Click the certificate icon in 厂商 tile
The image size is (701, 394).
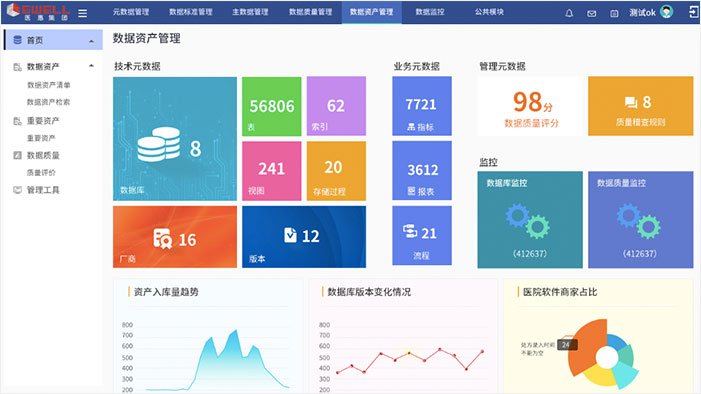[x=162, y=238]
